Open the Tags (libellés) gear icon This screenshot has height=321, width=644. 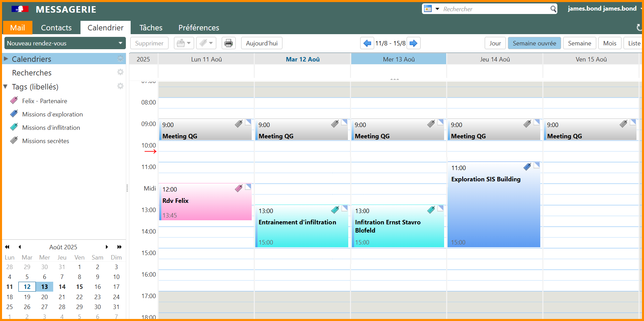pyautogui.click(x=120, y=86)
